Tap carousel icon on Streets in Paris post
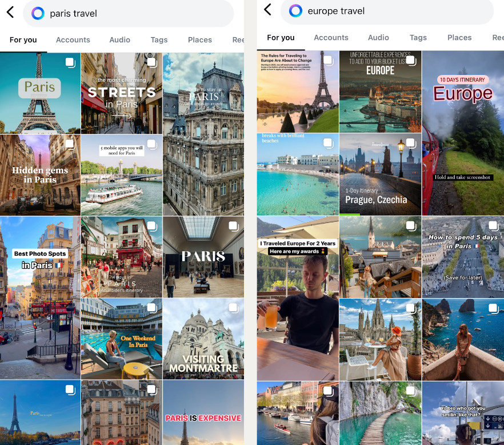The image size is (504, 445). click(151, 62)
